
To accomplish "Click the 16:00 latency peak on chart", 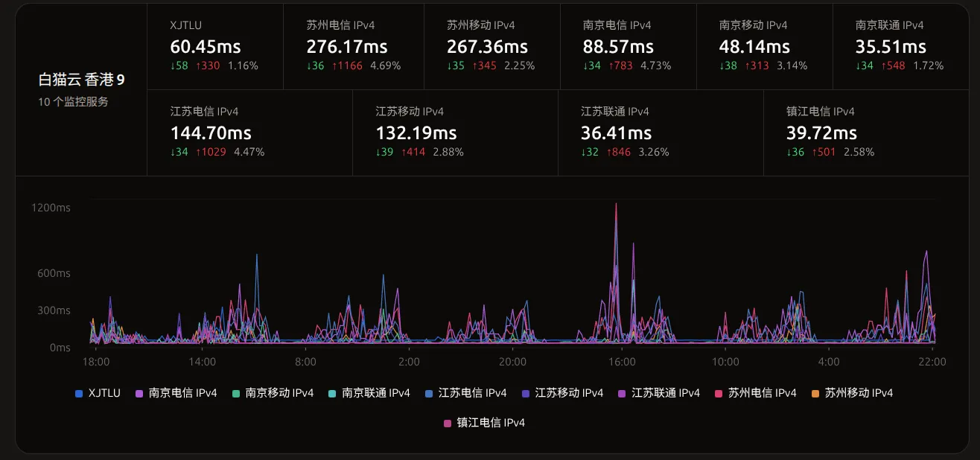I will (x=616, y=205).
